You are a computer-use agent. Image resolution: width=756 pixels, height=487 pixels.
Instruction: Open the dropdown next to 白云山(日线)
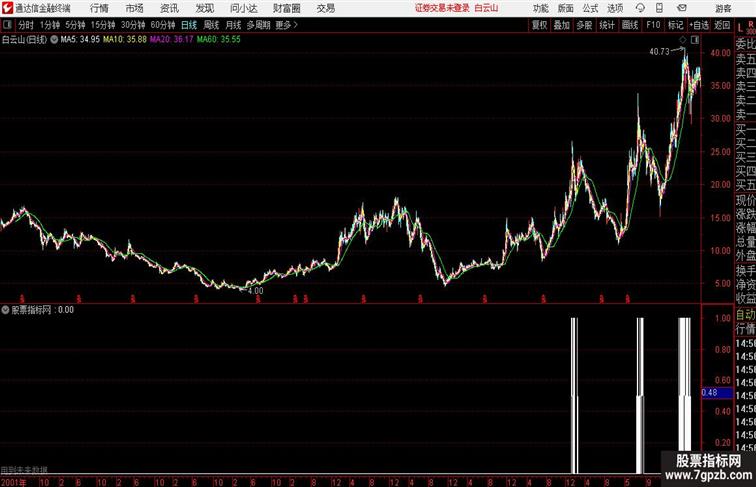[54, 40]
